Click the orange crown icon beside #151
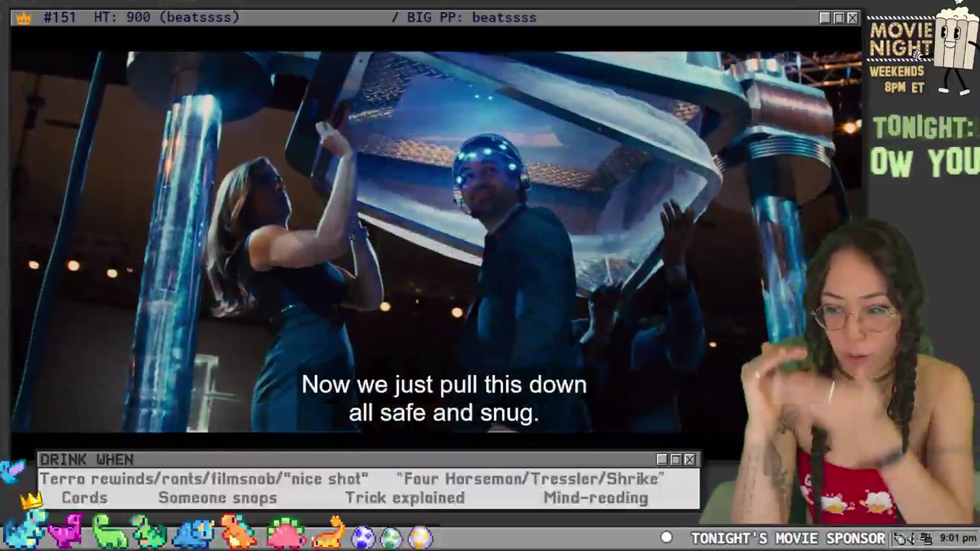Viewport: 980px width, 551px height. pos(23,18)
